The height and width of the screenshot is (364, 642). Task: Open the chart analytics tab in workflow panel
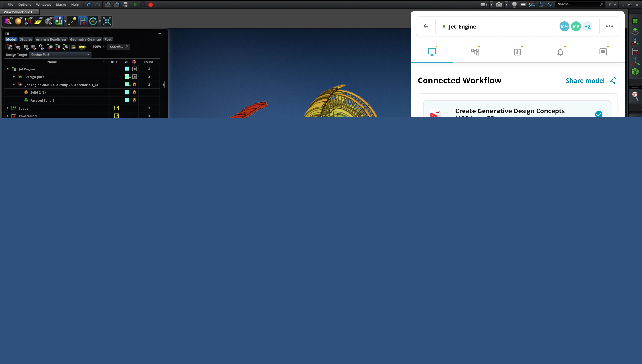point(518,52)
